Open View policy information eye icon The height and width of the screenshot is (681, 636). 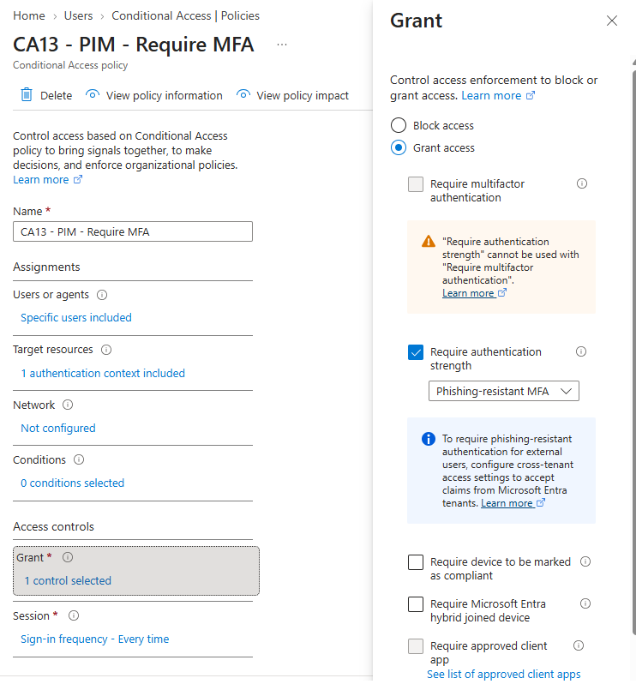click(93, 94)
